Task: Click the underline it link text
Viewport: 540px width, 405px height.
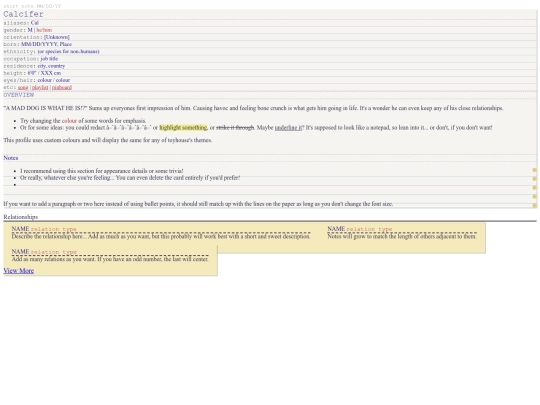Action: 288,127
